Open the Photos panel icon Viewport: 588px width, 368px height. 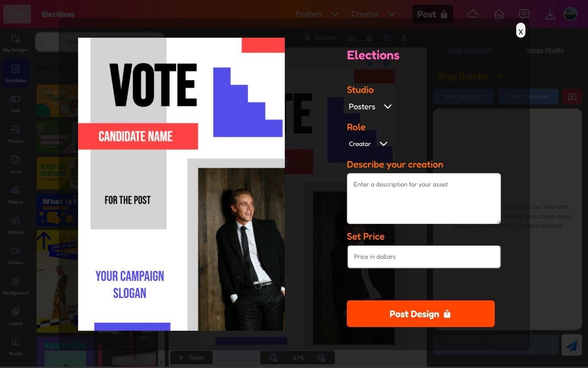16,130
